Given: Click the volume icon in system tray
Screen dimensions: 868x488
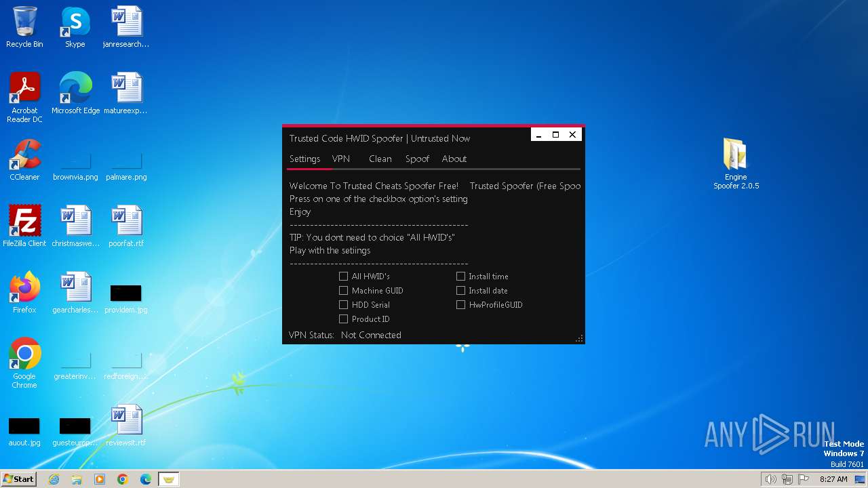Looking at the screenshot, I should [770, 479].
